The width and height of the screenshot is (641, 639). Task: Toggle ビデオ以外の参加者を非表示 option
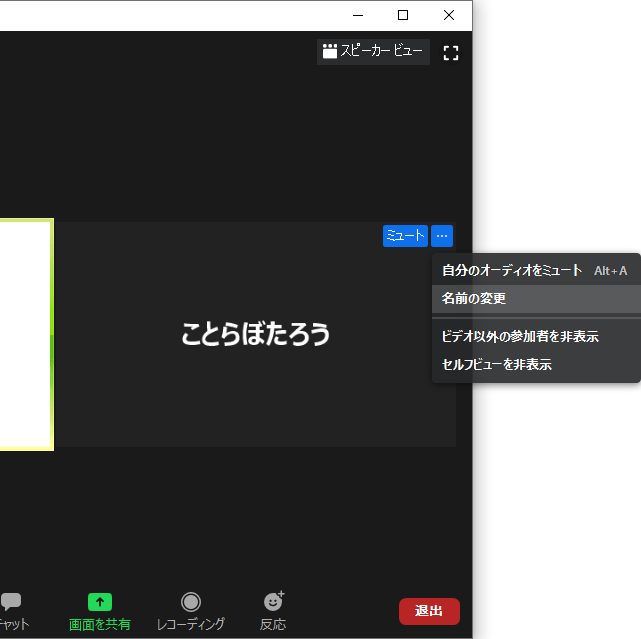(520, 337)
